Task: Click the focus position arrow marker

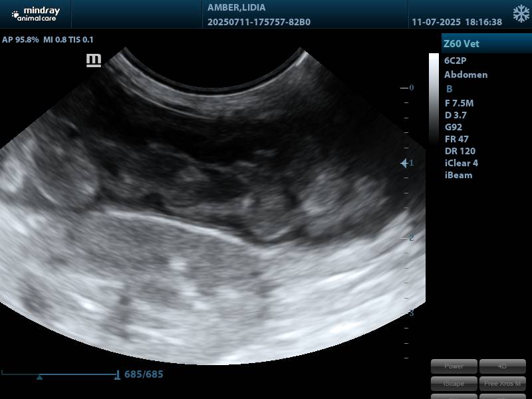Action: point(404,163)
